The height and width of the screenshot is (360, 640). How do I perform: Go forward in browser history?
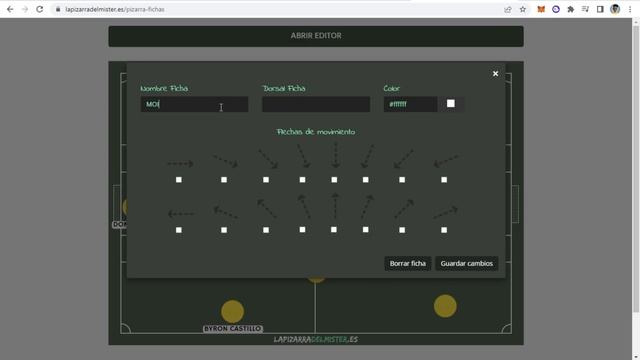pos(25,9)
